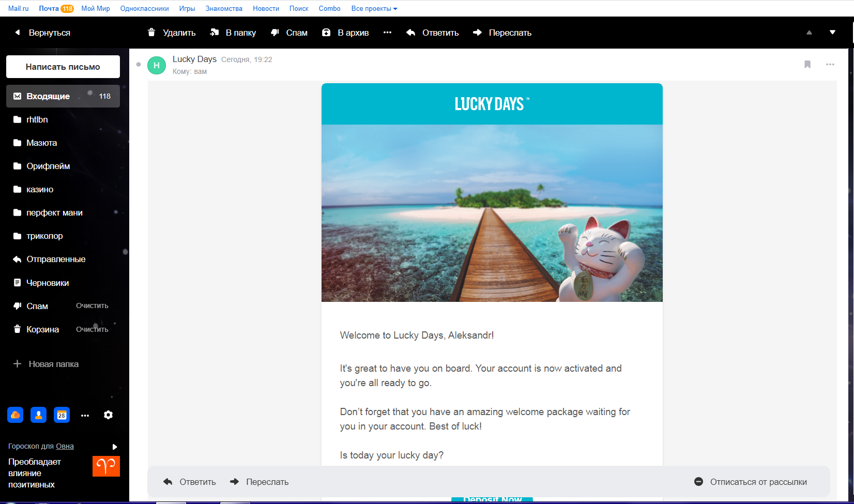Move the email using В папку
This screenshot has width=854, height=504.
233,33
